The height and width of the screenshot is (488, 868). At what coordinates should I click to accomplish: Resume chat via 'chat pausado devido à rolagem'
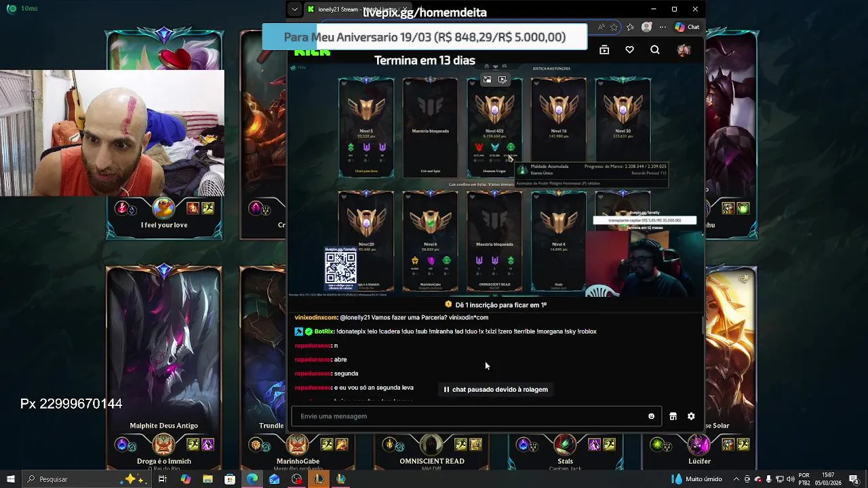tap(495, 390)
